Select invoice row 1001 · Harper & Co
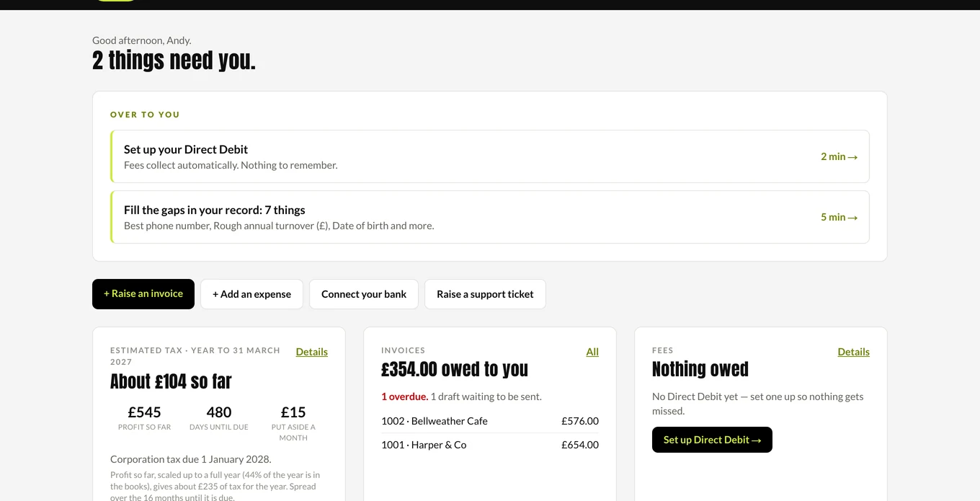Image resolution: width=980 pixels, height=501 pixels. pos(490,445)
